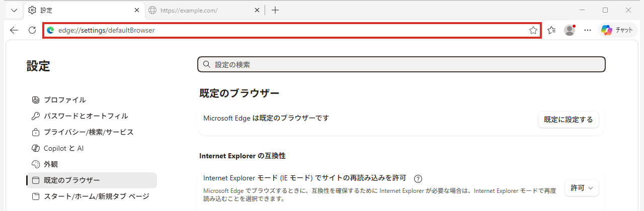This screenshot has height=211, width=644.
Task: Click the magnifier icon in settings search
Action: tap(206, 65)
